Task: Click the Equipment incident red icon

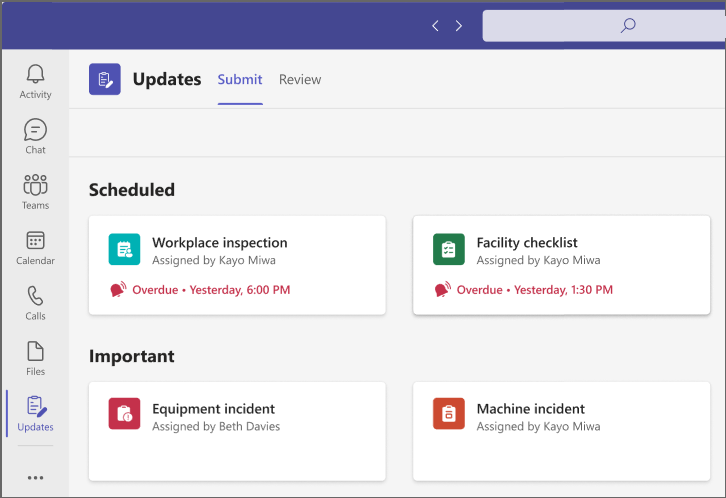Action: coord(124,413)
